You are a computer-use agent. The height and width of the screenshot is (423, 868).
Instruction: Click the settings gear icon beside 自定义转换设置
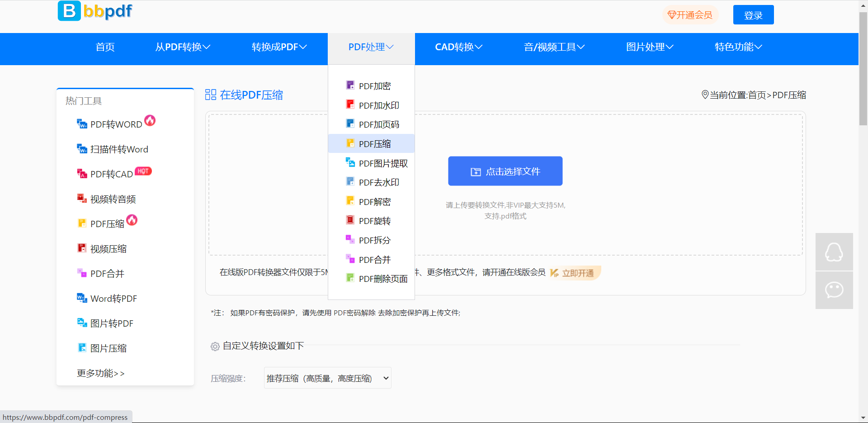pyautogui.click(x=215, y=347)
